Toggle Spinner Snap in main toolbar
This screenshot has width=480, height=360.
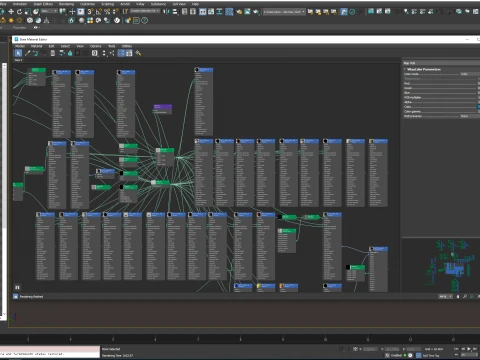pyautogui.click(x=115, y=12)
